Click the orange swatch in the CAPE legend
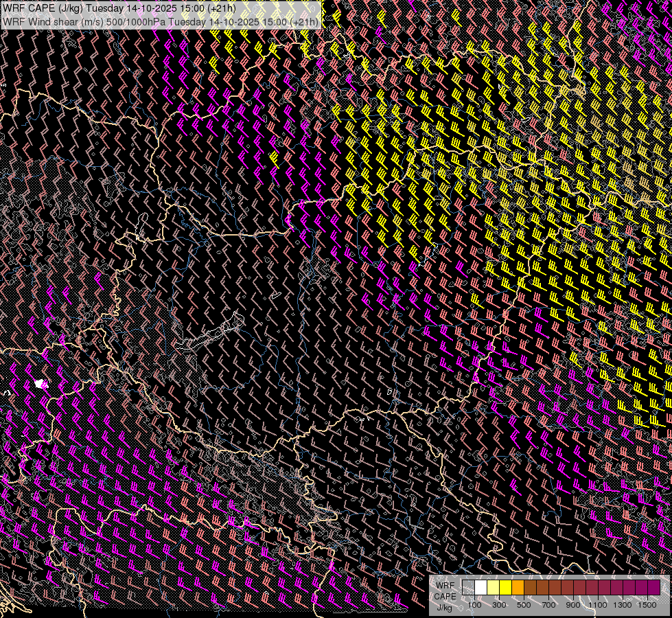672x618 pixels. tap(518, 587)
